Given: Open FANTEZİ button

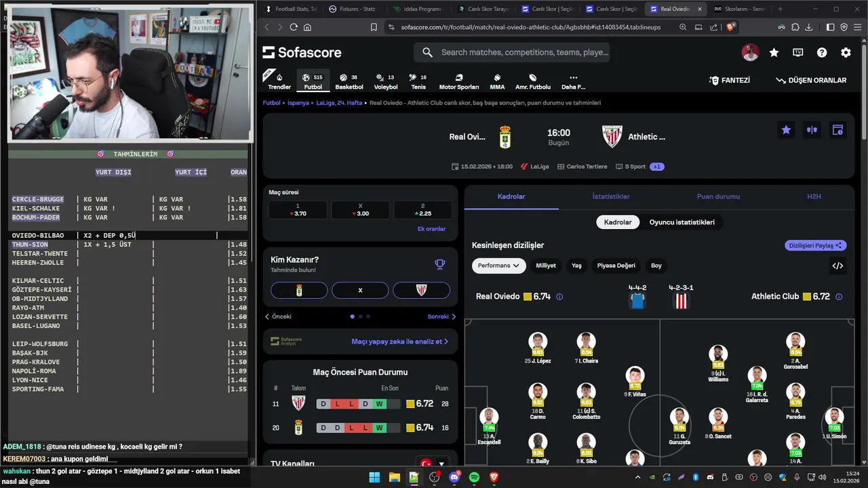Looking at the screenshot, I should [x=730, y=80].
